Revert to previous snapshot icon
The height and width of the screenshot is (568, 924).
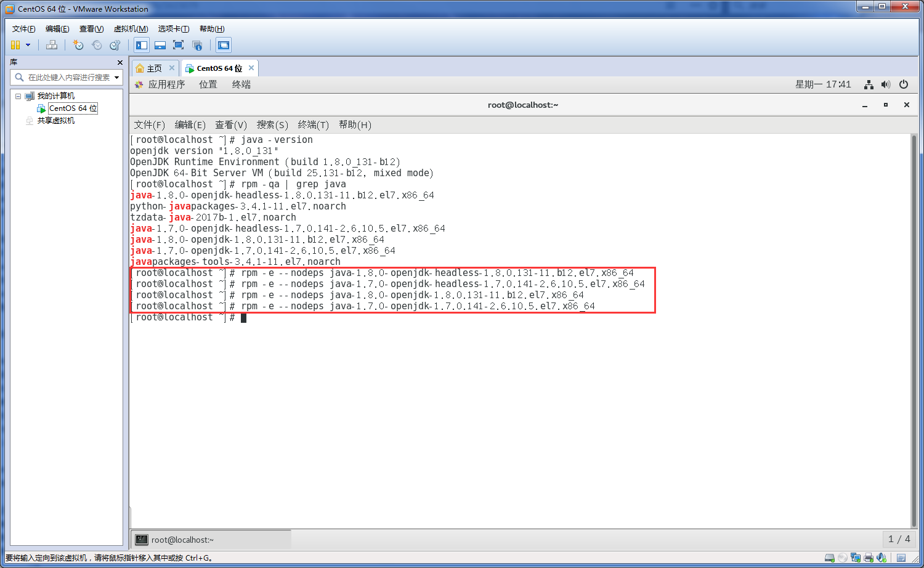pos(97,45)
